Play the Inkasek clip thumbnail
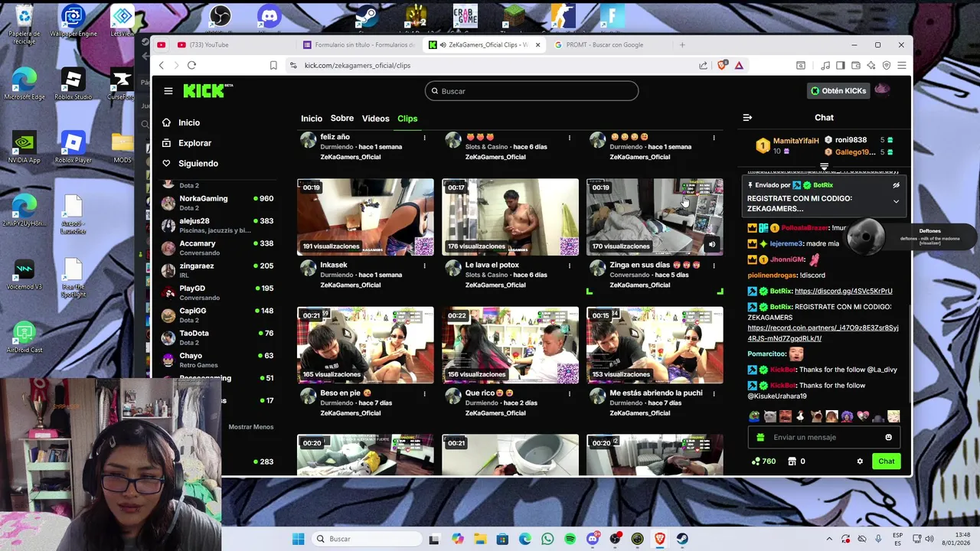The image size is (980, 551). 365,217
